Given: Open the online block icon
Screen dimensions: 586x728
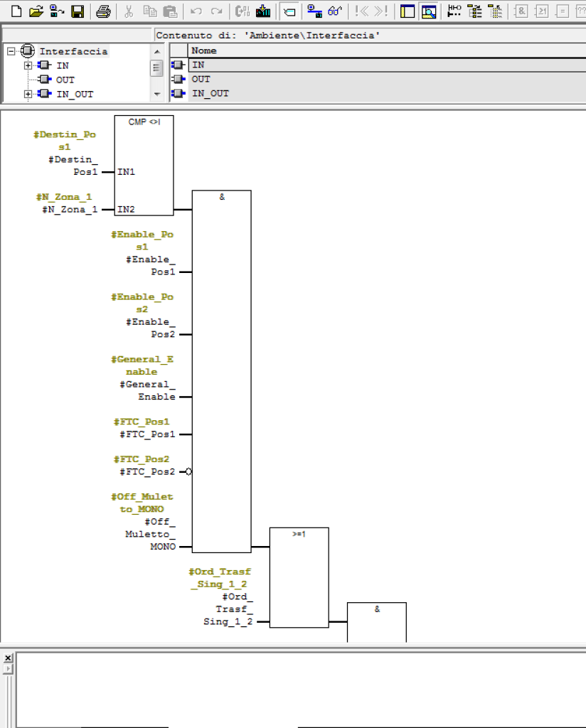Looking at the screenshot, I should (57, 11).
